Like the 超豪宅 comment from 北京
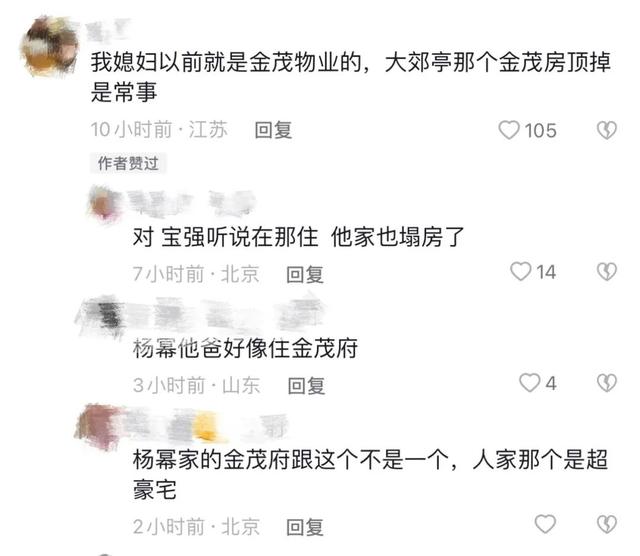640x556 pixels. click(545, 524)
